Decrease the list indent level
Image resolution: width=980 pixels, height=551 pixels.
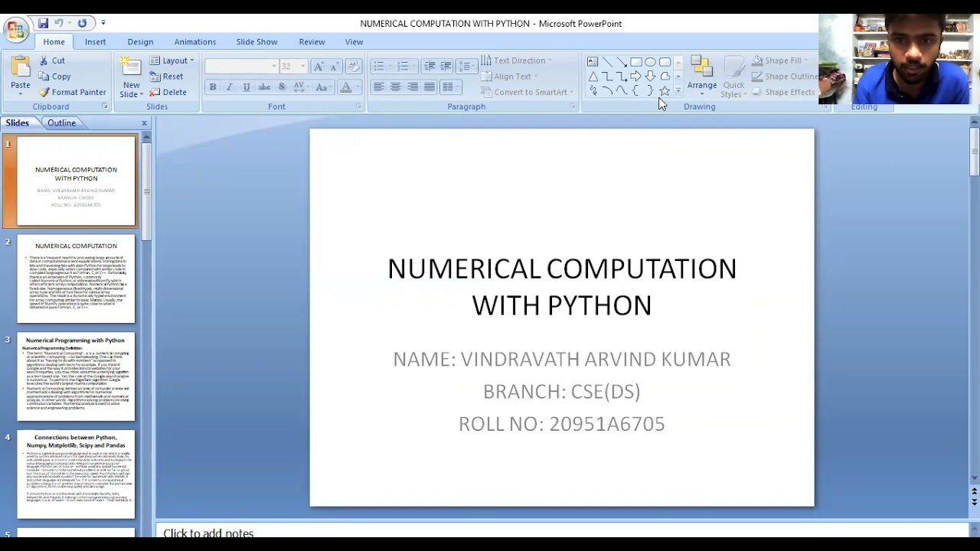point(430,67)
